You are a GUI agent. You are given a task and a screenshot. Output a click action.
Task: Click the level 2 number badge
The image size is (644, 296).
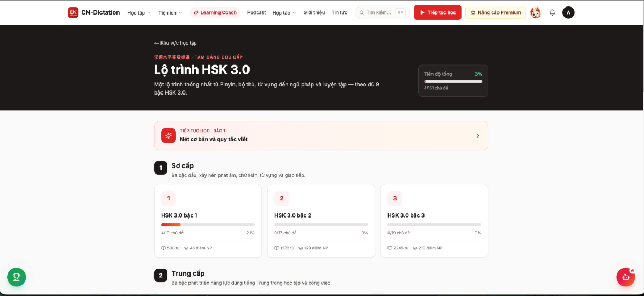click(x=282, y=198)
